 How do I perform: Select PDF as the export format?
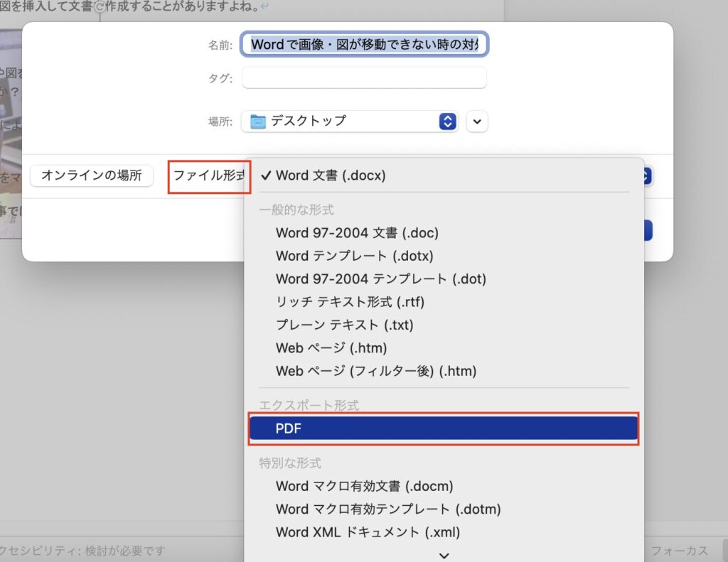(442, 428)
